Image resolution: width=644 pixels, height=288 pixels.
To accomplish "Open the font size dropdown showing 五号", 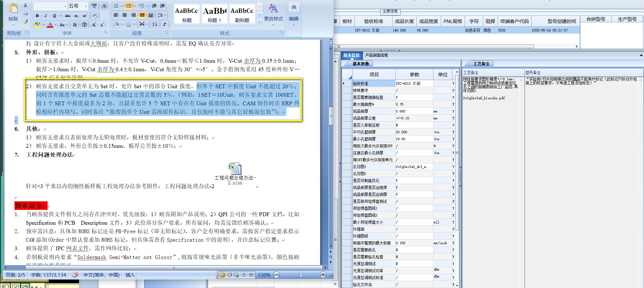I will (86, 6).
